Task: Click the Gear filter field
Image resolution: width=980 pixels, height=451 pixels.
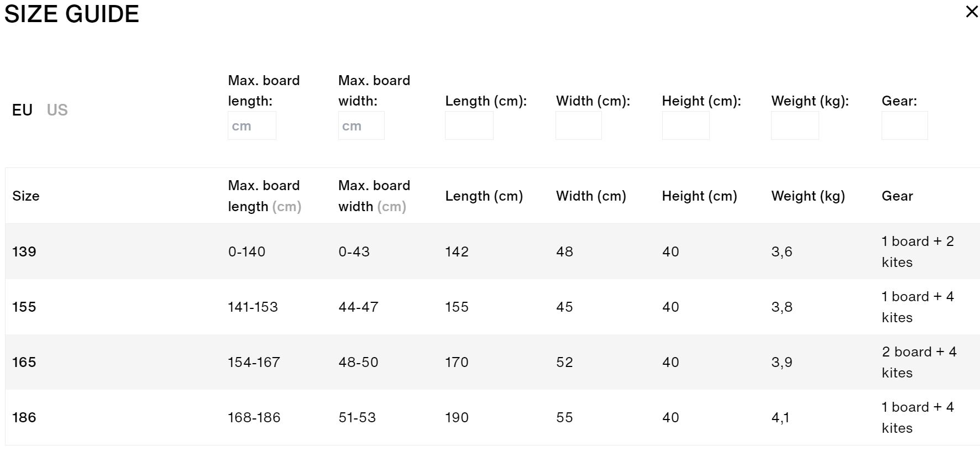Action: (x=904, y=125)
